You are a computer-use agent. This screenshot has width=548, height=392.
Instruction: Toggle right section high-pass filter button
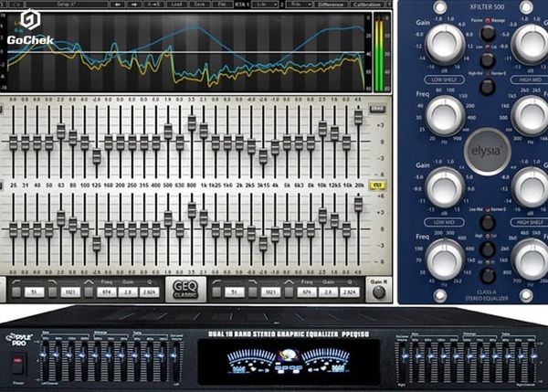[x=216, y=292]
